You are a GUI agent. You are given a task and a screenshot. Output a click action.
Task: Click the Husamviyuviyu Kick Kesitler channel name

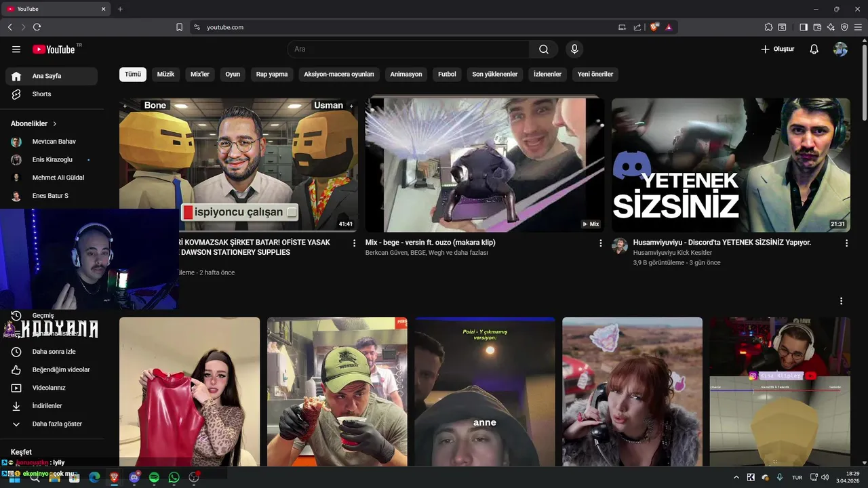pyautogui.click(x=673, y=253)
